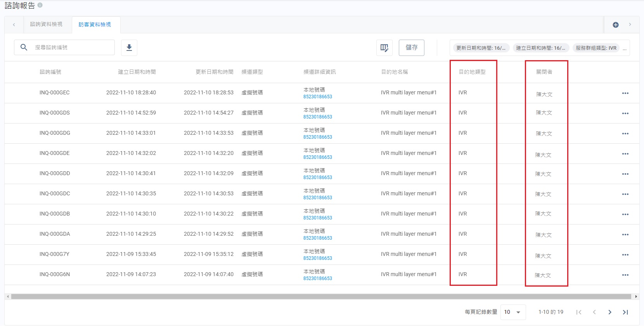
Task: Go to the next page of records
Action: 609,312
